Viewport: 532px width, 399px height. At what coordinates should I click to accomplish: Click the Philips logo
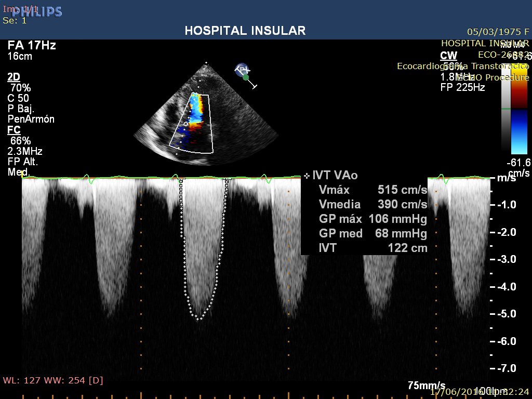(x=37, y=11)
